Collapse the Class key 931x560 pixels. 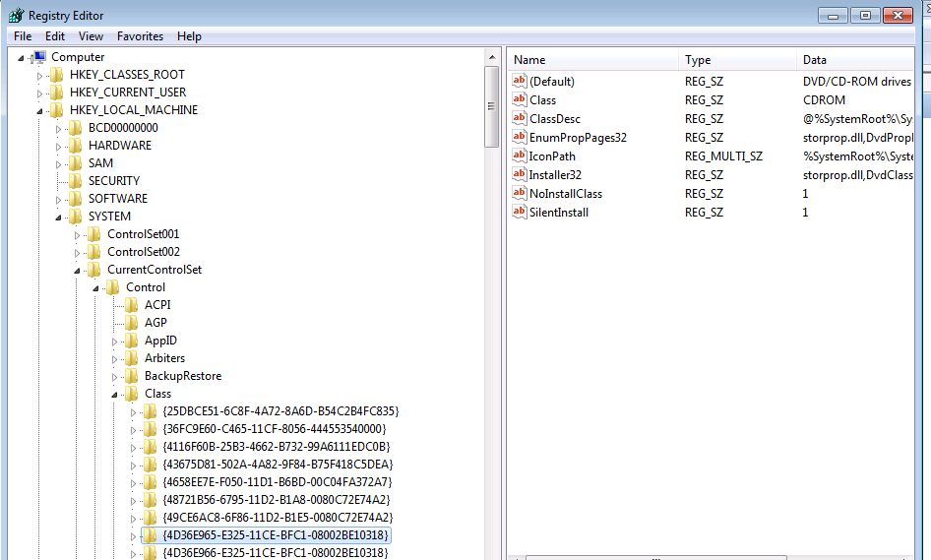click(114, 395)
